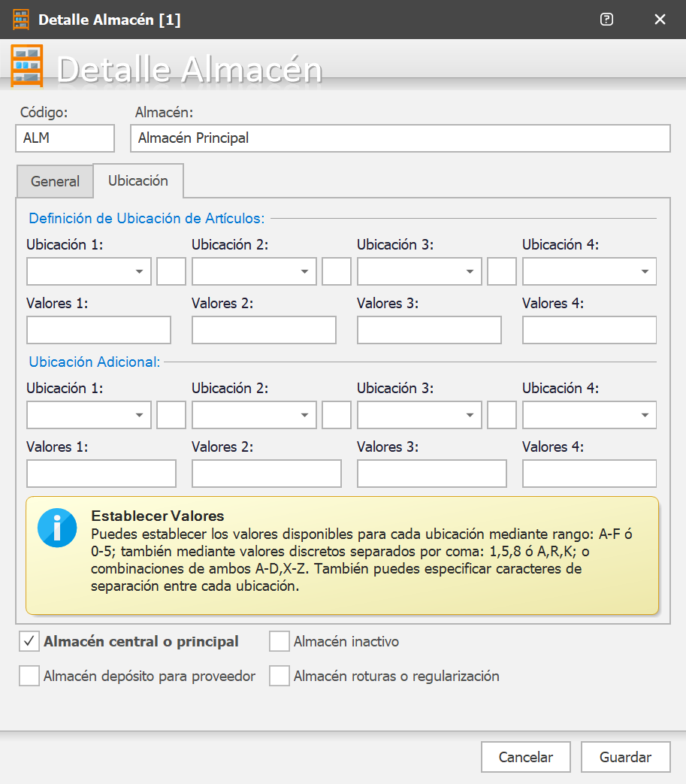Click the Cancelar button

(x=526, y=757)
